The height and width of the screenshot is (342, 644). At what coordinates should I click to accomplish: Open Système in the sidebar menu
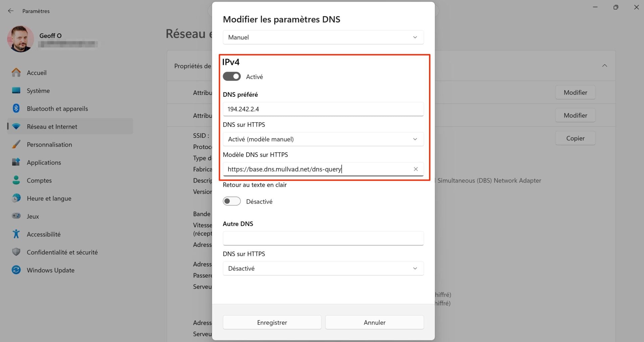click(38, 91)
